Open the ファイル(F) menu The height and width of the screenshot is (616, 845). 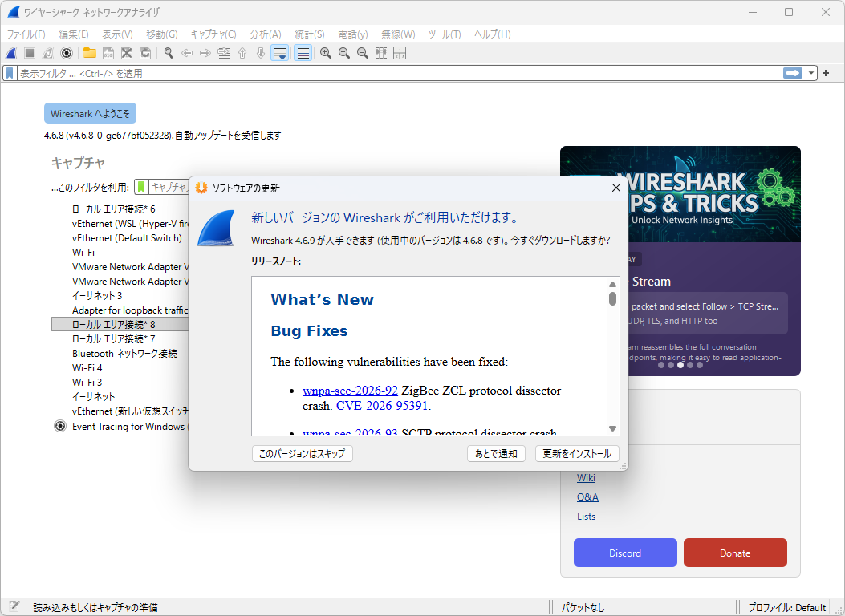pos(26,34)
